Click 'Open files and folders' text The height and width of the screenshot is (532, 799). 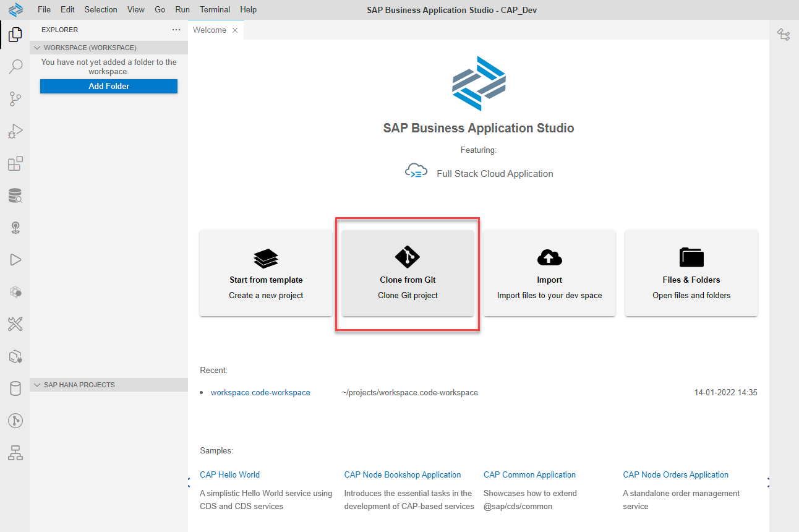(x=691, y=296)
